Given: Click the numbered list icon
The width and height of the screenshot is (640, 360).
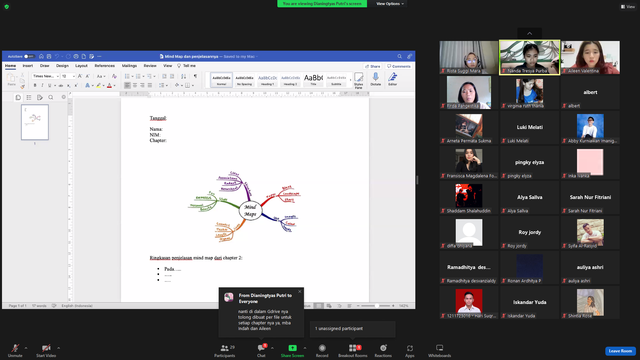Looking at the screenshot, I should pos(138,76).
